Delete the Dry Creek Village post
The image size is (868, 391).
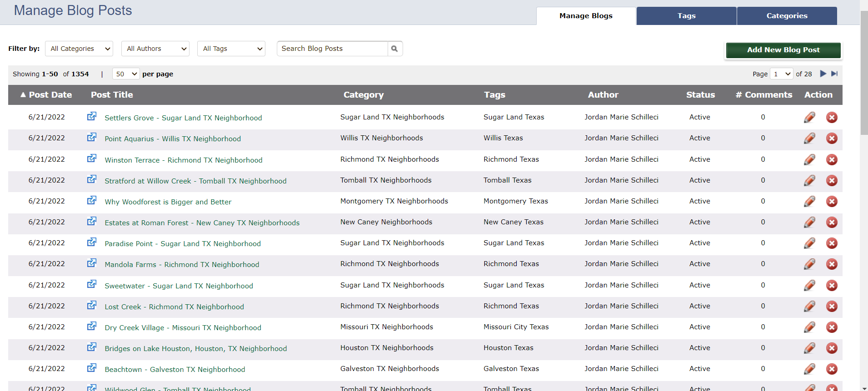click(832, 327)
